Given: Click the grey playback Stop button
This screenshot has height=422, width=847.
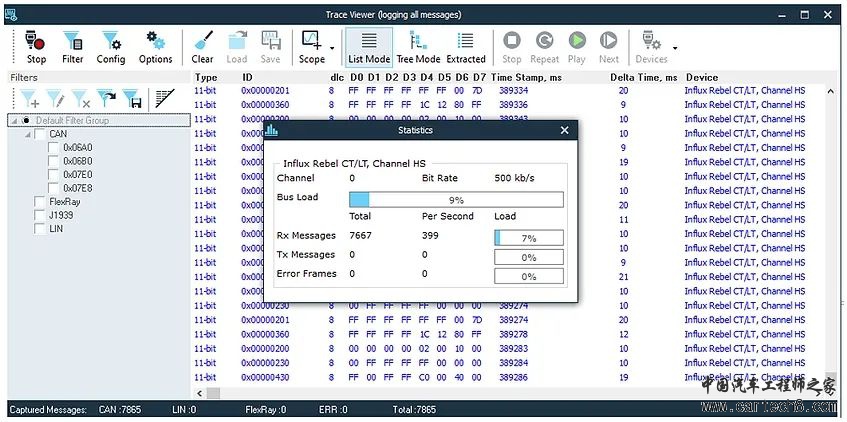Looking at the screenshot, I should pyautogui.click(x=512, y=48).
